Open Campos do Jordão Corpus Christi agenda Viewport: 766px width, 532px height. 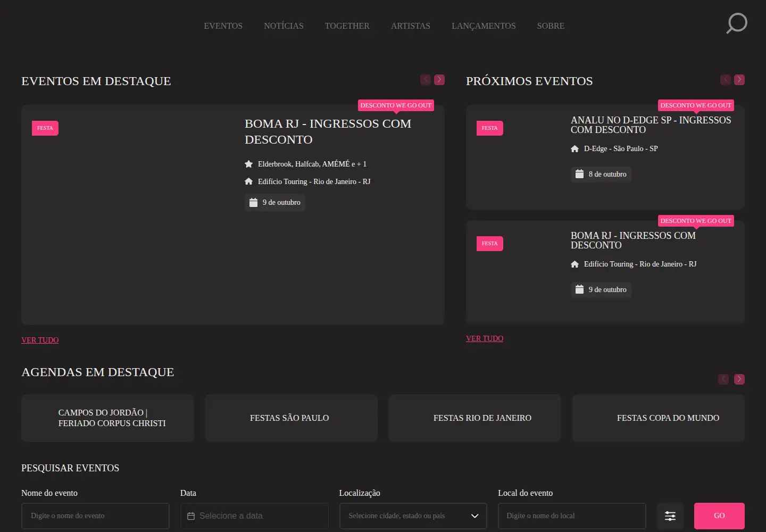[x=107, y=418]
